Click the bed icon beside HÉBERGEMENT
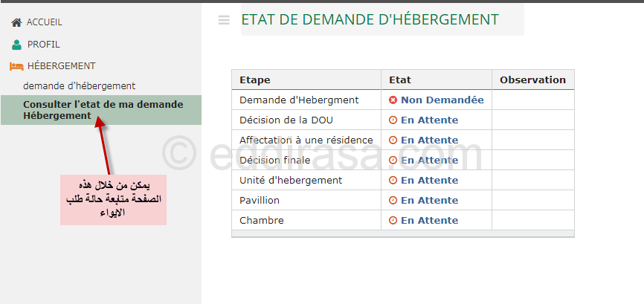Screen dimensions: 644x304 pos(16,66)
